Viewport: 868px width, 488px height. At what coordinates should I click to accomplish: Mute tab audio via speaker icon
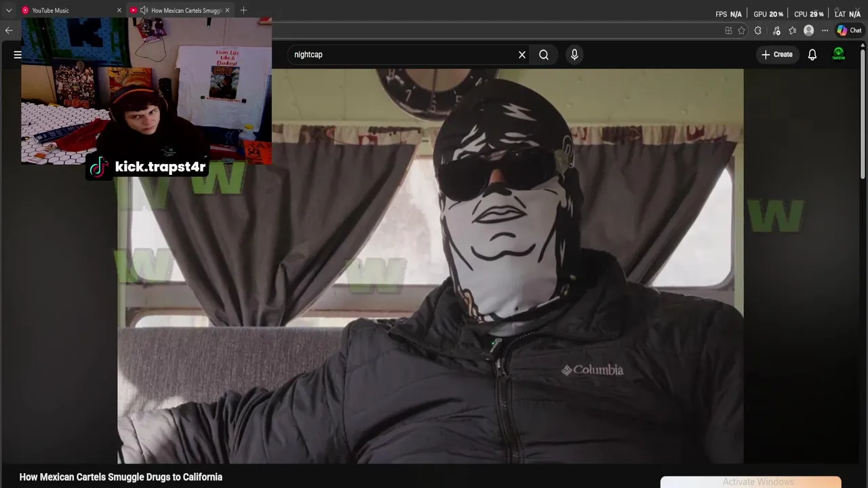(144, 10)
